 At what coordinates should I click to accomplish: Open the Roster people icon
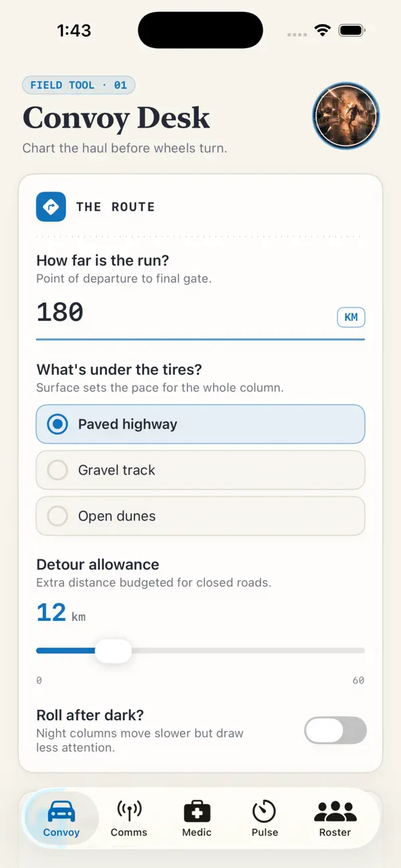(336, 812)
